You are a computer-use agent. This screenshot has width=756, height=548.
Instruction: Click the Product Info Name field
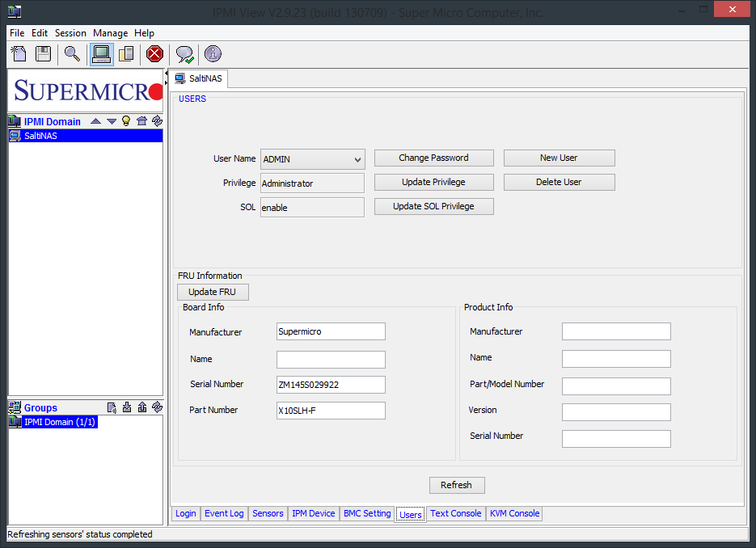(x=616, y=359)
